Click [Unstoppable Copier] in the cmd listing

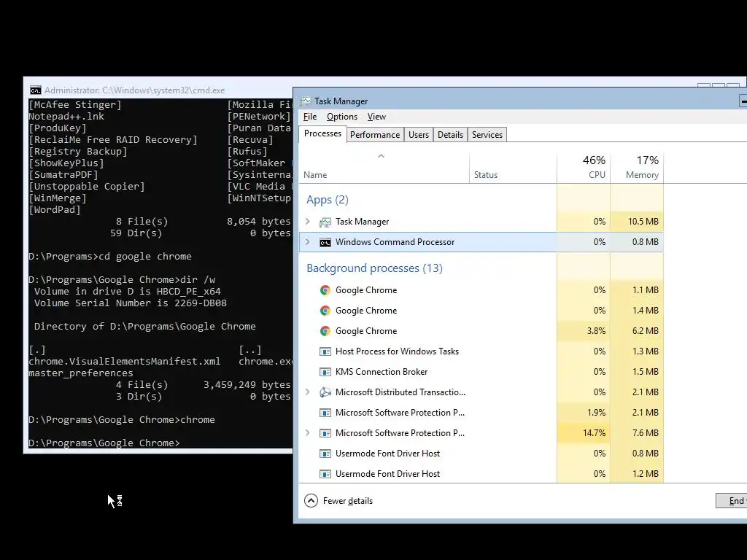click(87, 187)
